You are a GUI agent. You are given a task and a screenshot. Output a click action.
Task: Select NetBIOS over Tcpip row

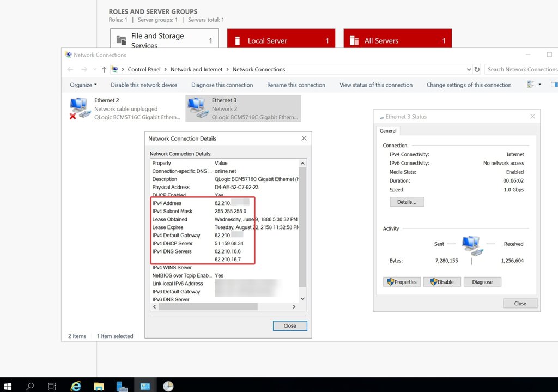(x=225, y=275)
